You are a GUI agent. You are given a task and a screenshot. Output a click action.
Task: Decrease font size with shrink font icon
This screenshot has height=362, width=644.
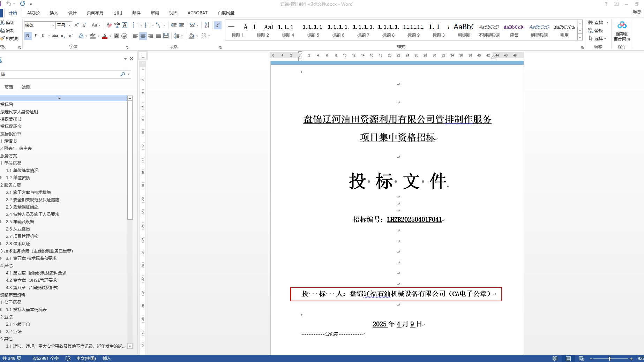point(84,25)
